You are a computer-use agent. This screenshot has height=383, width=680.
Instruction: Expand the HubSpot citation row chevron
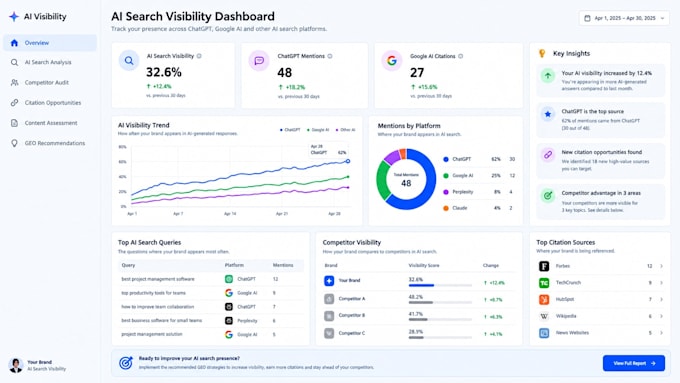pos(661,299)
